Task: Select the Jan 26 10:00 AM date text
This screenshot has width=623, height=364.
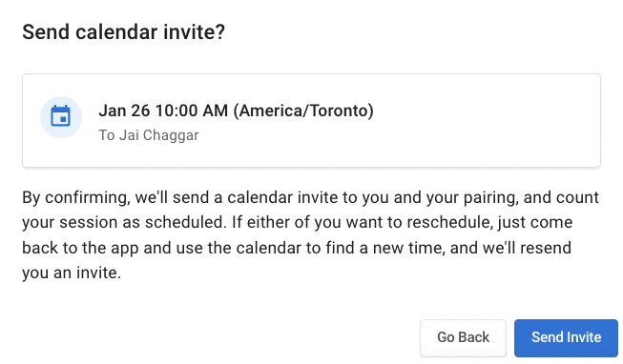Action: (163, 111)
